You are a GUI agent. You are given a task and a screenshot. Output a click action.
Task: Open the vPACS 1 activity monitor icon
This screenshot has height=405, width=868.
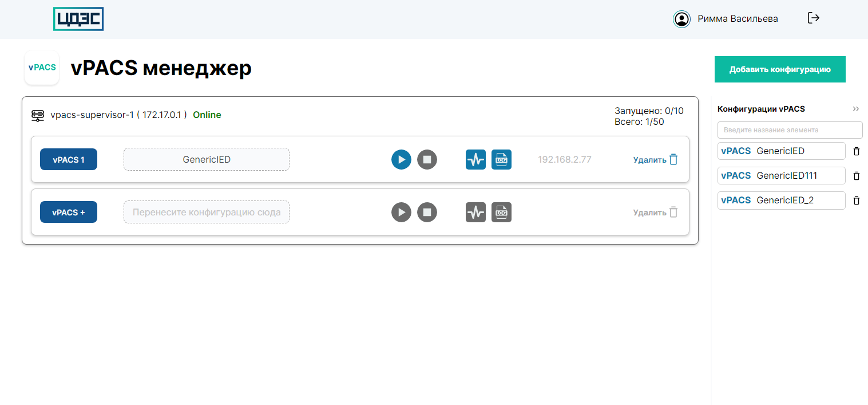tap(475, 159)
